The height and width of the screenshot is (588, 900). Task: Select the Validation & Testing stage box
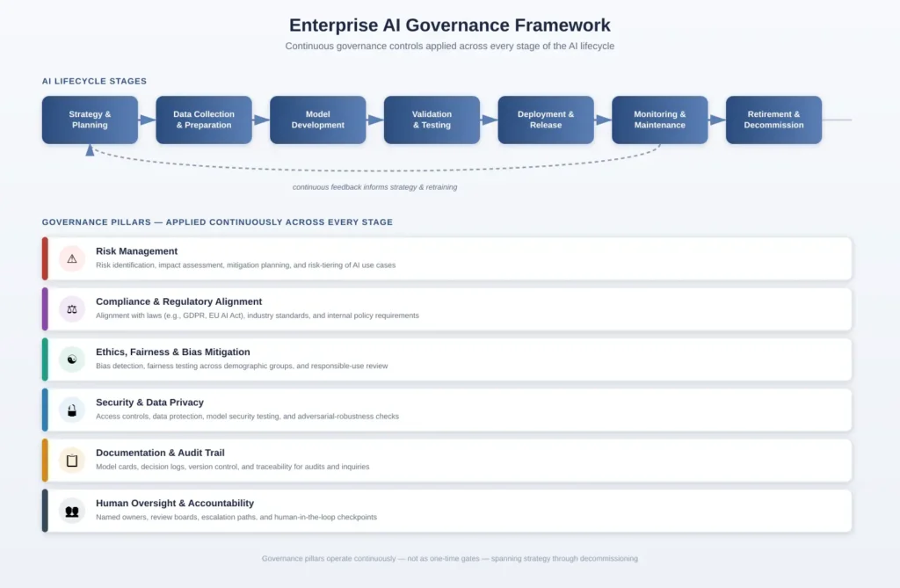pos(432,120)
